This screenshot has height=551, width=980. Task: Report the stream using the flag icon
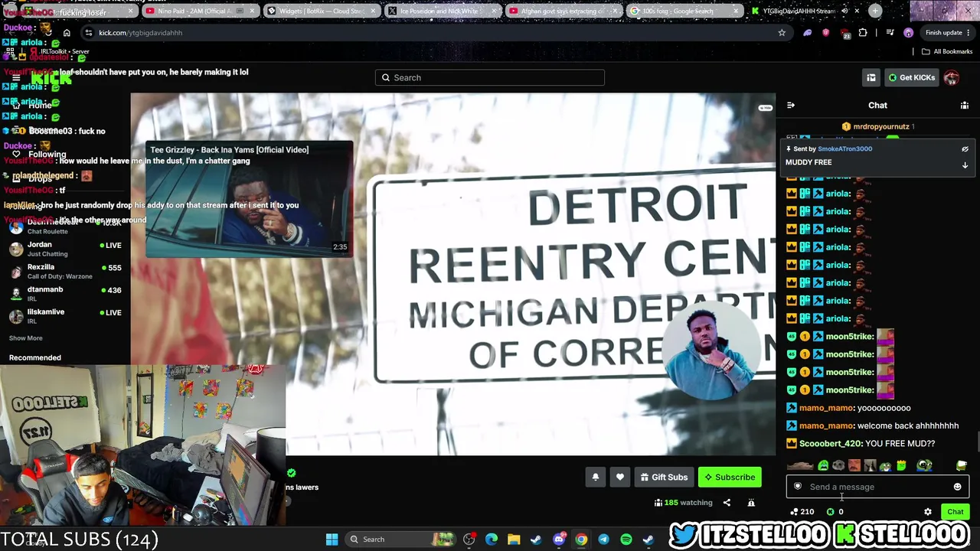[751, 503]
